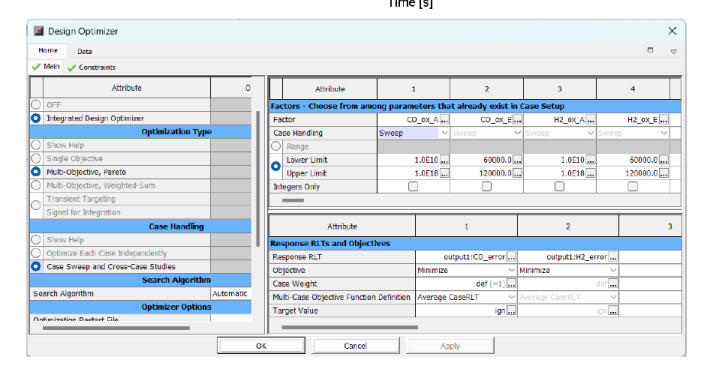Select Multi-Objective, Weighted-Sum option
The height and width of the screenshot is (375, 704).
36,185
